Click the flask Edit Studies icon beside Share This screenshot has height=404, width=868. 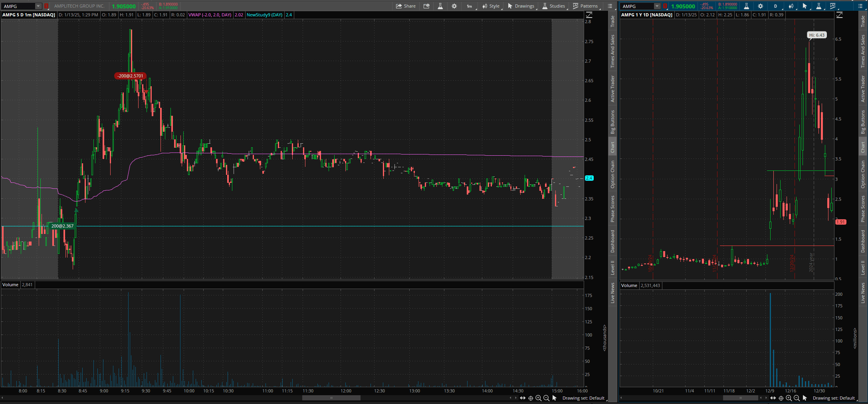(x=440, y=6)
